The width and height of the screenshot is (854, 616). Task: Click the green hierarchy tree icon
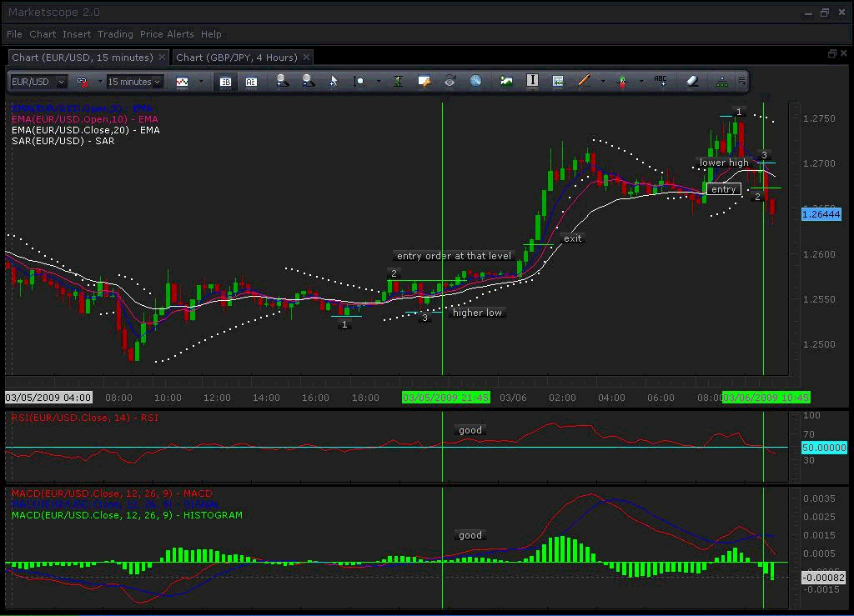[721, 82]
